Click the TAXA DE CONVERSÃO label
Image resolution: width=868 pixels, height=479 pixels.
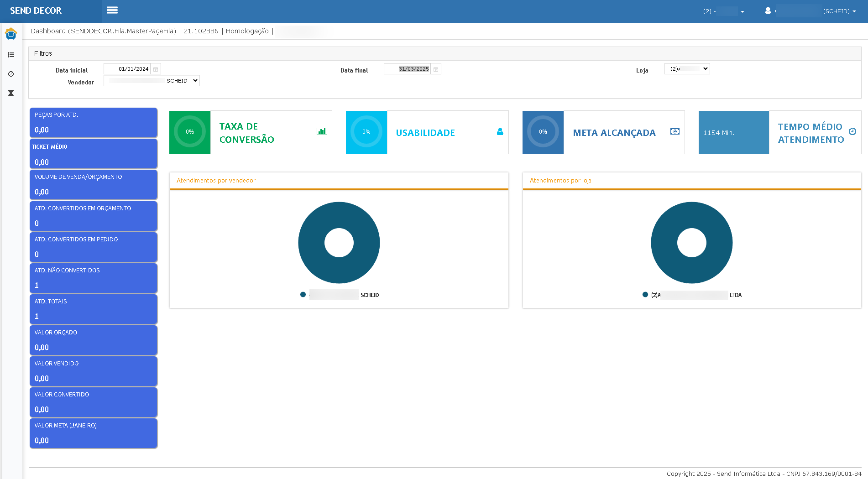tap(247, 133)
